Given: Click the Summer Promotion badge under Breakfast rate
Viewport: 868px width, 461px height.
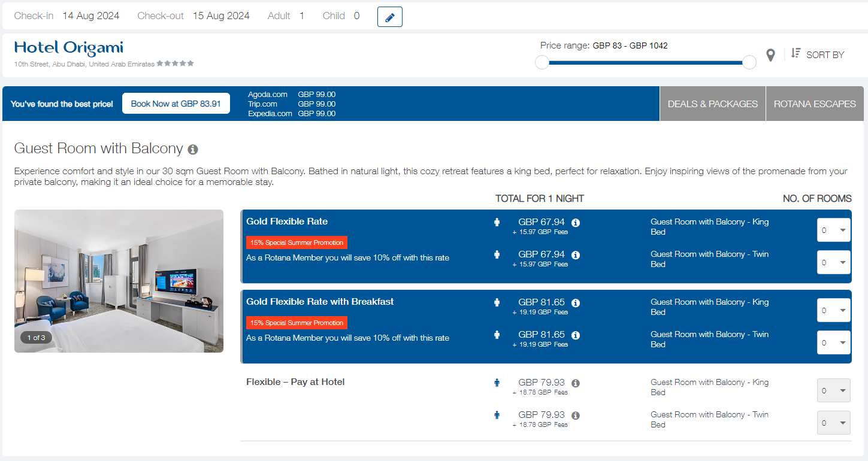Looking at the screenshot, I should 297,323.
